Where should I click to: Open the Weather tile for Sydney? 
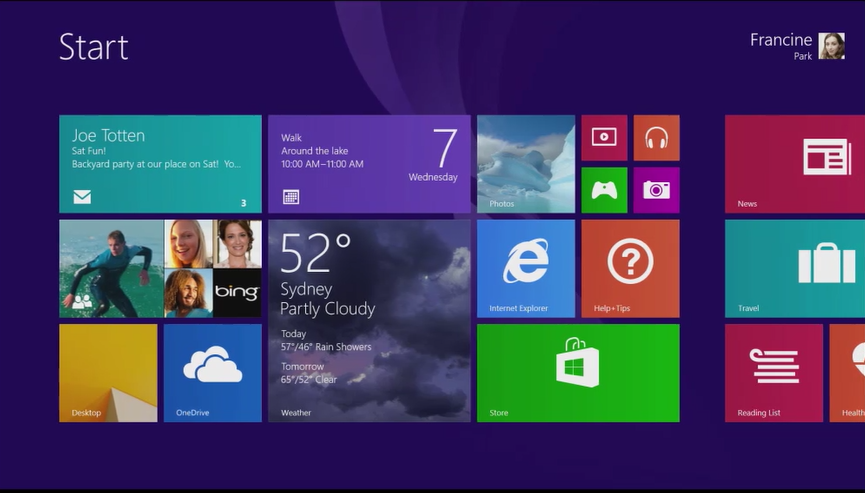tap(369, 320)
